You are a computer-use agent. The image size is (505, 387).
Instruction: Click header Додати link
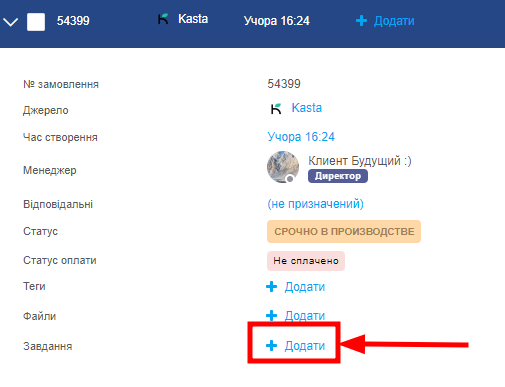click(394, 21)
